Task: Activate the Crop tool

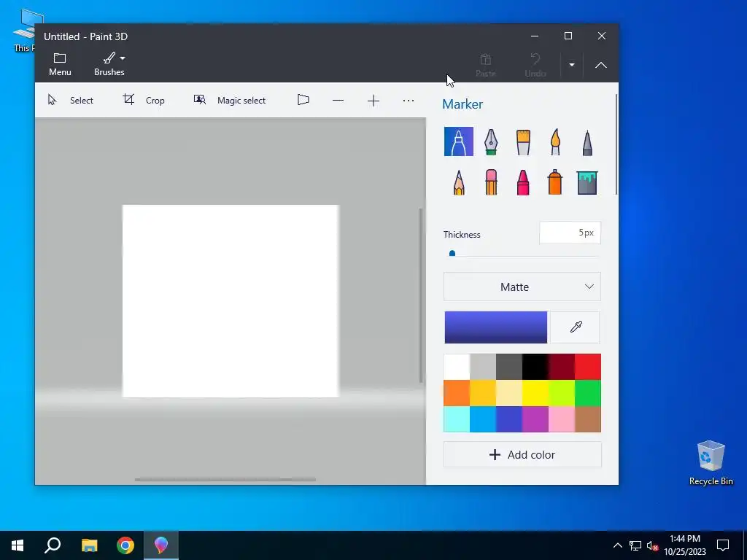Action: pyautogui.click(x=144, y=100)
